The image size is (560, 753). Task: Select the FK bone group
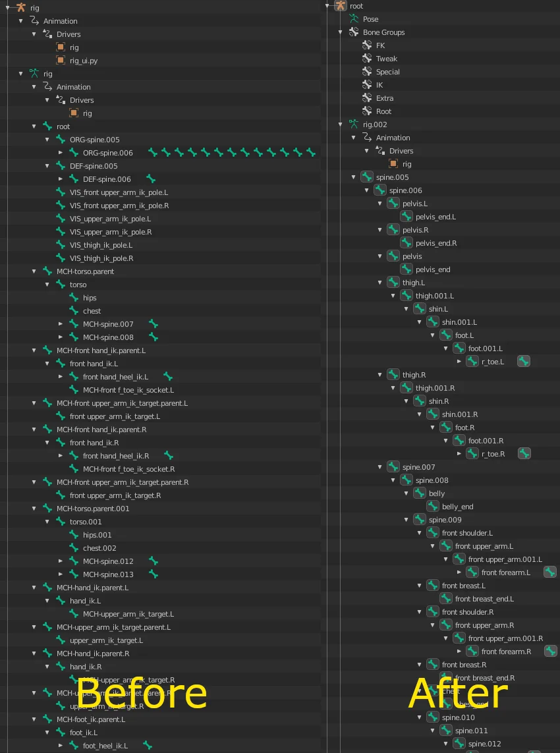(x=379, y=45)
